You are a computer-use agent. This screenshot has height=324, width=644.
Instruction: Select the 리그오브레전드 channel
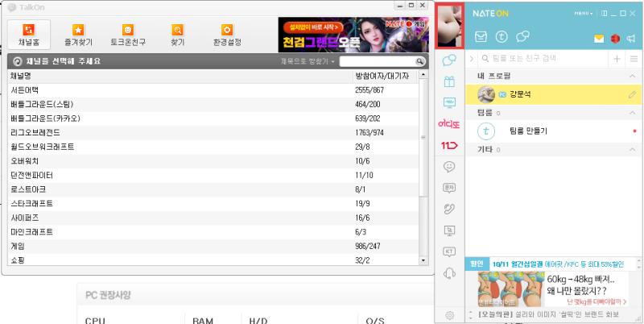[213, 133]
